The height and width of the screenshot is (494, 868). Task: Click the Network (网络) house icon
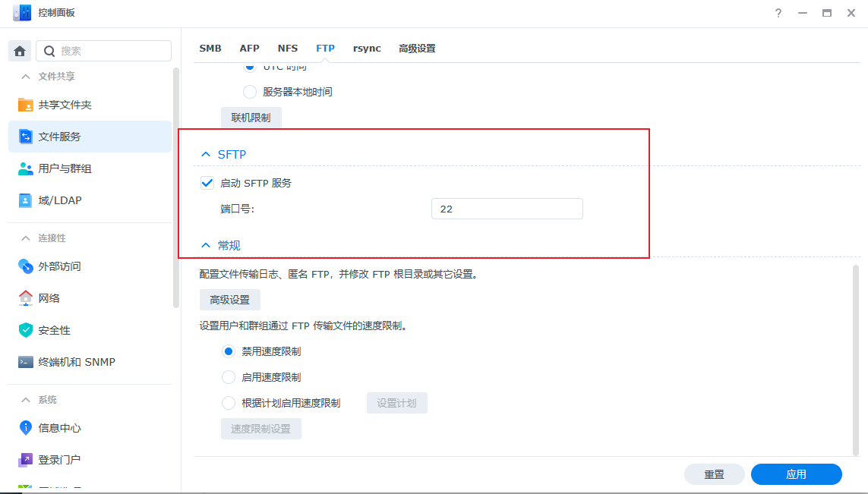coord(26,298)
